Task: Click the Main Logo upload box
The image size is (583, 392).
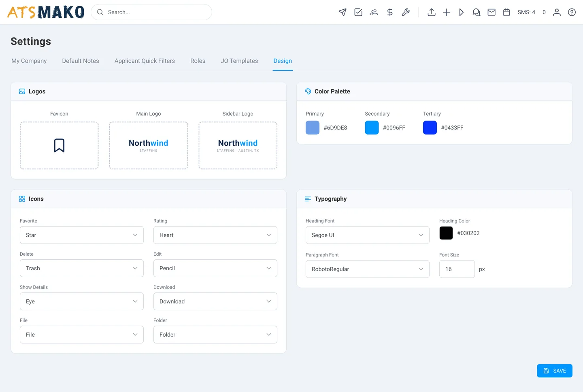Action: pos(149,145)
